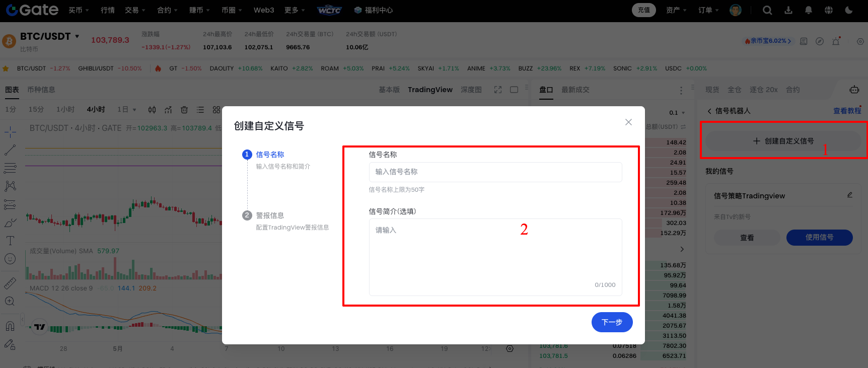Select the crosshair cursor tool
This screenshot has width=868, height=368.
pos(10,132)
